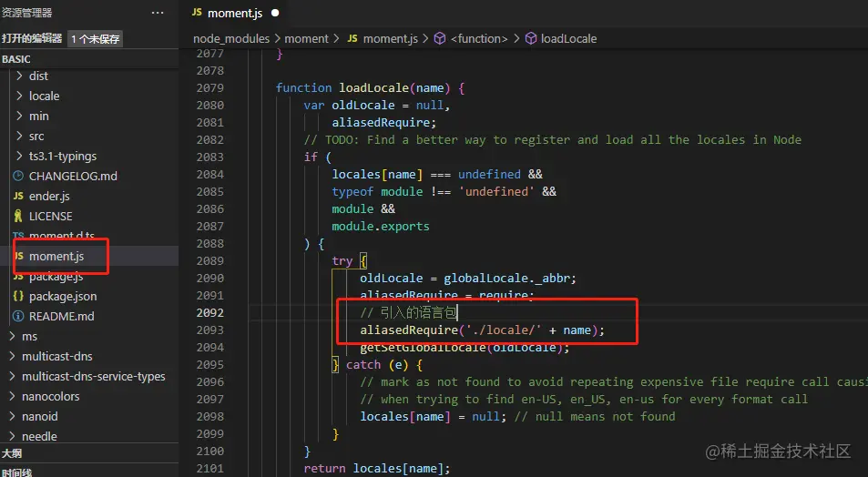Click the JS icon in the breadcrumb path
Image resolution: width=868 pixels, height=477 pixels.
point(352,38)
